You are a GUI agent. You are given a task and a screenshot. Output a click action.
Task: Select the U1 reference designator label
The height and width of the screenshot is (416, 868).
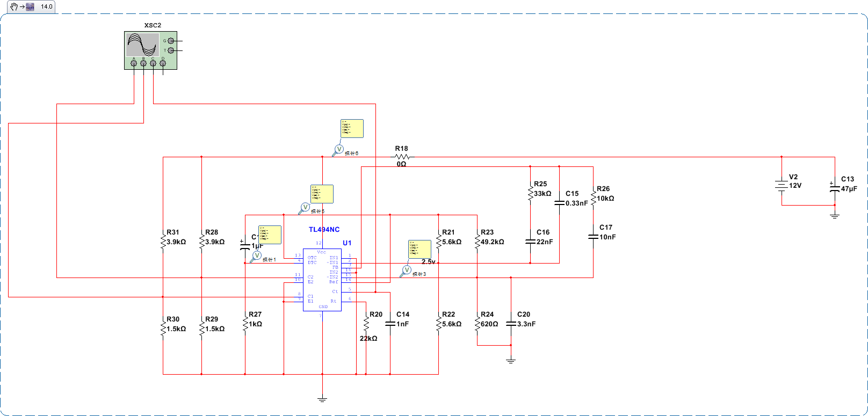[347, 243]
